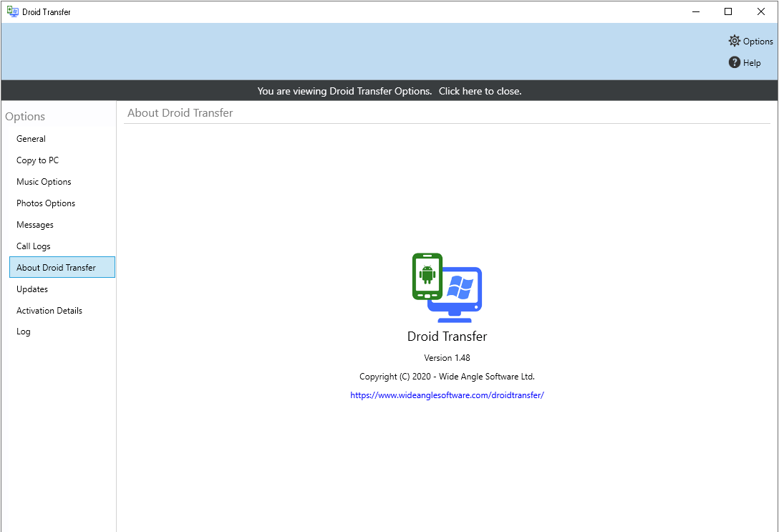The height and width of the screenshot is (532, 779).
Task: Open the Updates page
Action: coord(62,289)
